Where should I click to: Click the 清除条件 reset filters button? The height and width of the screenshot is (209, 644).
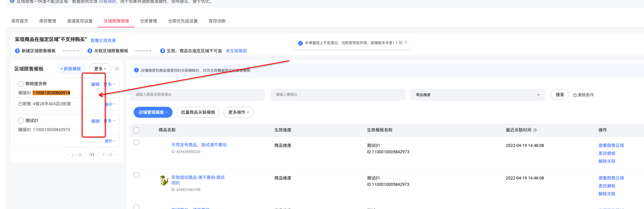[x=583, y=95]
